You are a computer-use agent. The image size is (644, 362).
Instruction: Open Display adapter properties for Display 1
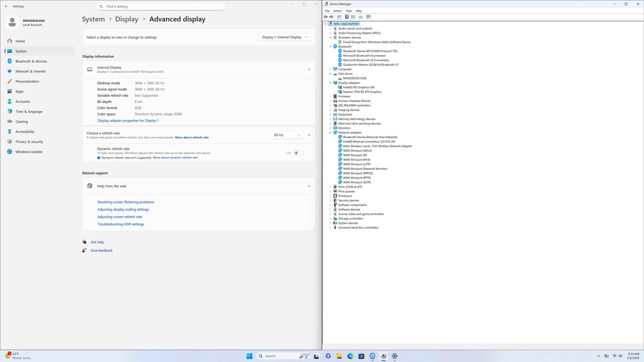coord(128,121)
